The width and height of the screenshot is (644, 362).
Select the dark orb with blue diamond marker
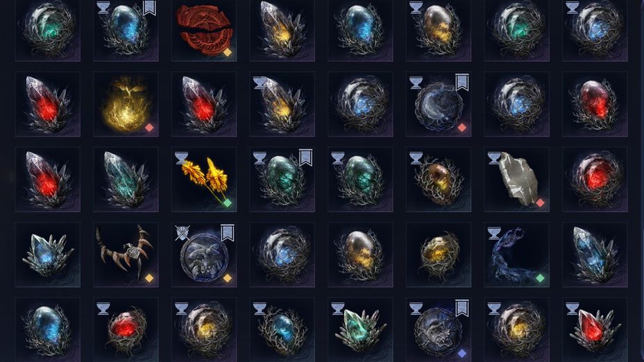pos(439,329)
